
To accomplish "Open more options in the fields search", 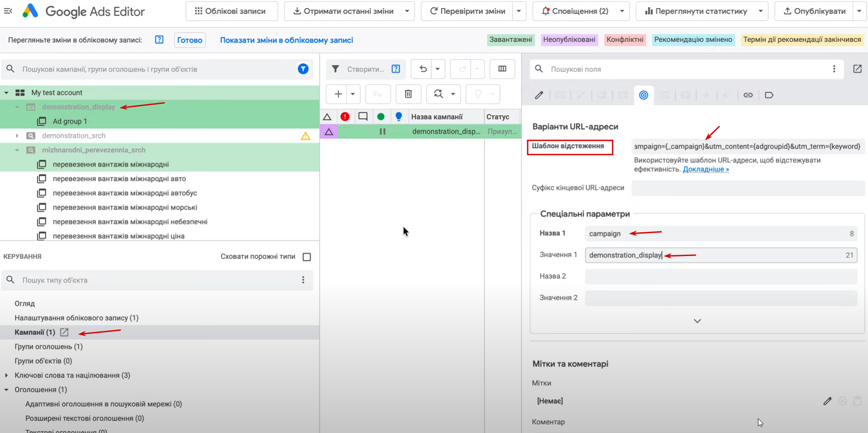I will [834, 69].
